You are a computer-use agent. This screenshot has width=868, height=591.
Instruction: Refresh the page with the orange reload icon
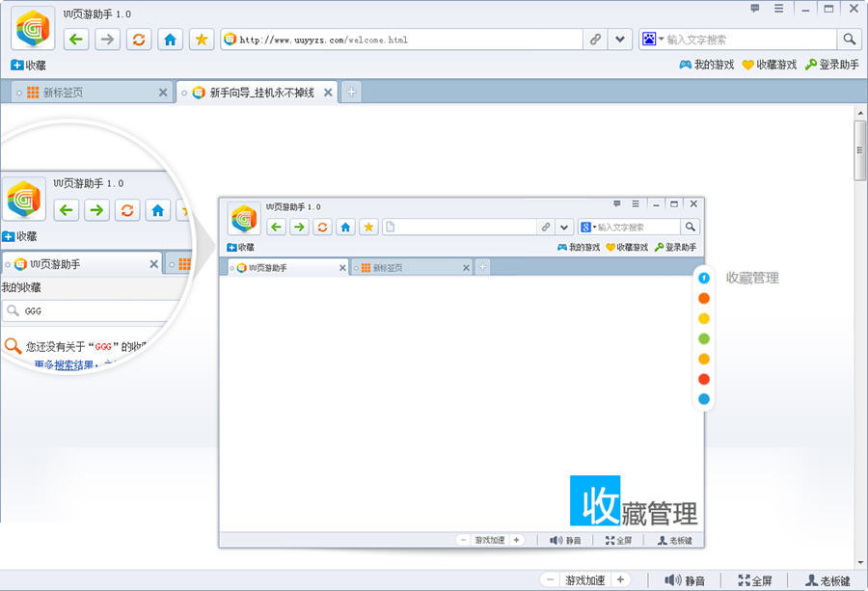click(139, 40)
